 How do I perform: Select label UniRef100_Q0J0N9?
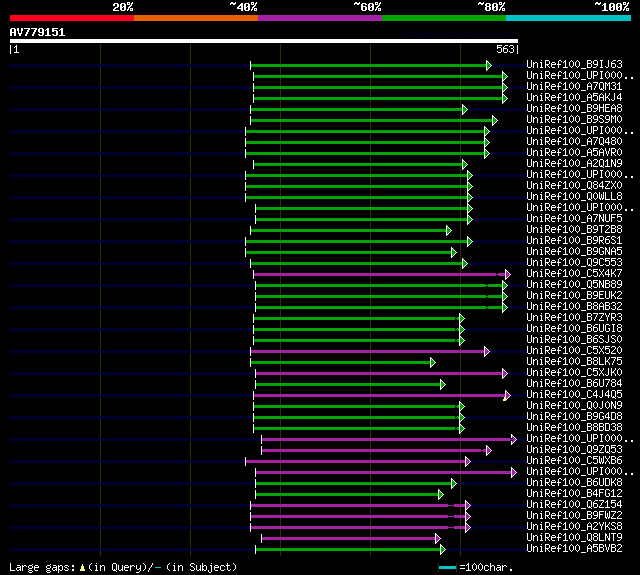point(574,406)
